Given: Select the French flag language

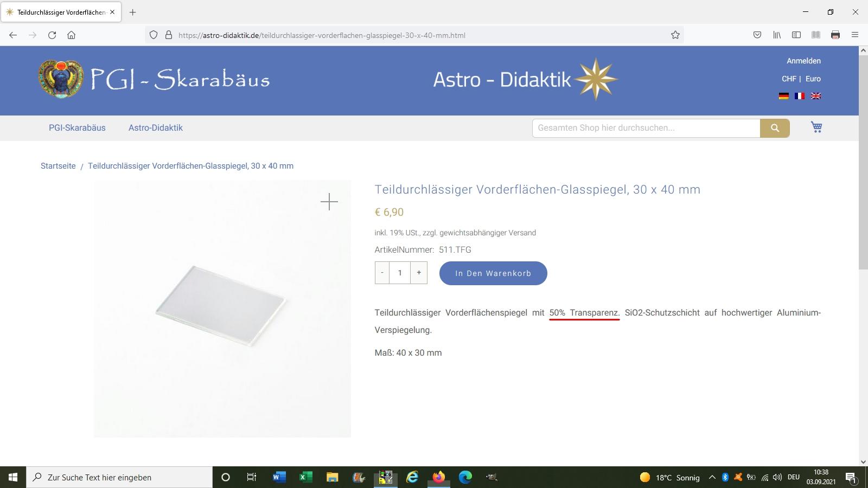Looking at the screenshot, I should (x=800, y=96).
